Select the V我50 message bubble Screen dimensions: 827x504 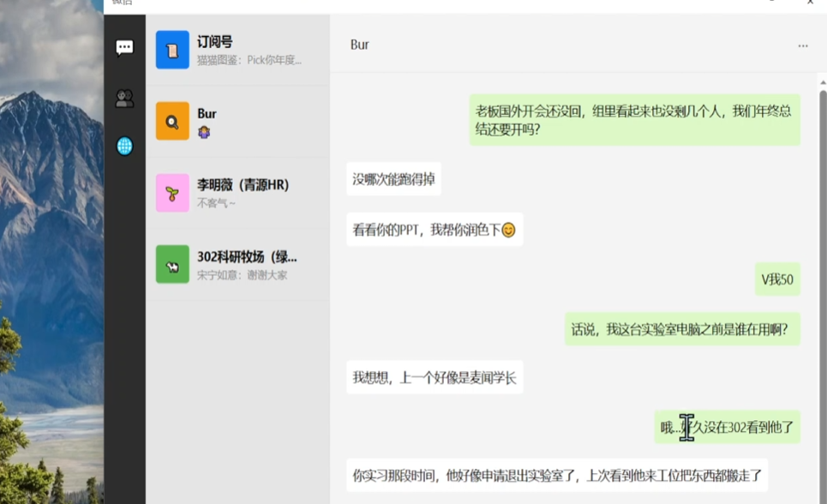pos(776,279)
